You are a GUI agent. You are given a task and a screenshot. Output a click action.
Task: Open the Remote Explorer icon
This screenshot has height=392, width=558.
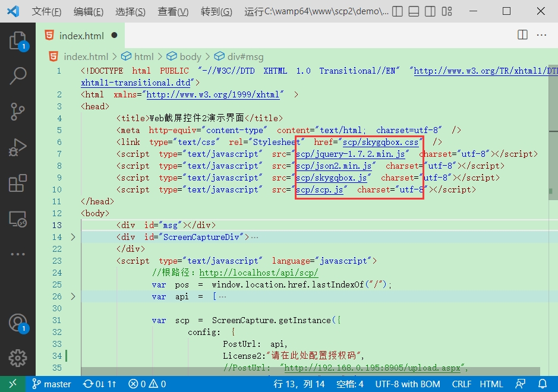[18, 219]
